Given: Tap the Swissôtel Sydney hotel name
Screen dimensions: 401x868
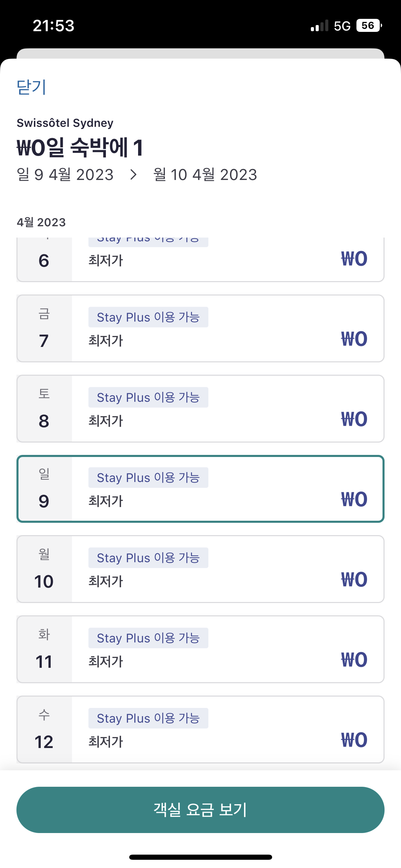Looking at the screenshot, I should (65, 123).
